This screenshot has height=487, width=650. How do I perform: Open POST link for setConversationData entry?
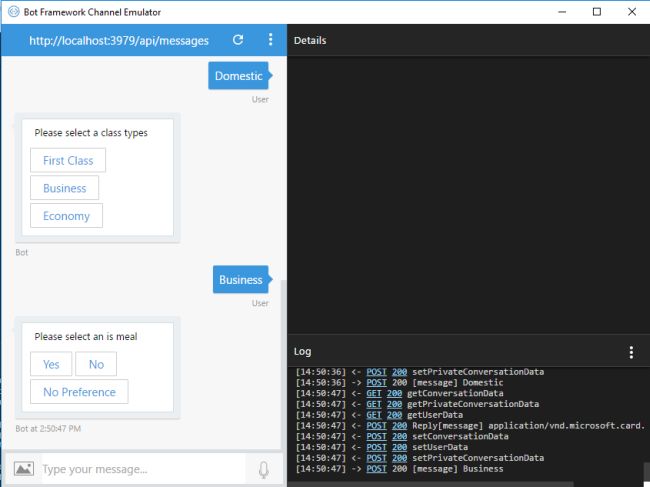[x=376, y=436]
